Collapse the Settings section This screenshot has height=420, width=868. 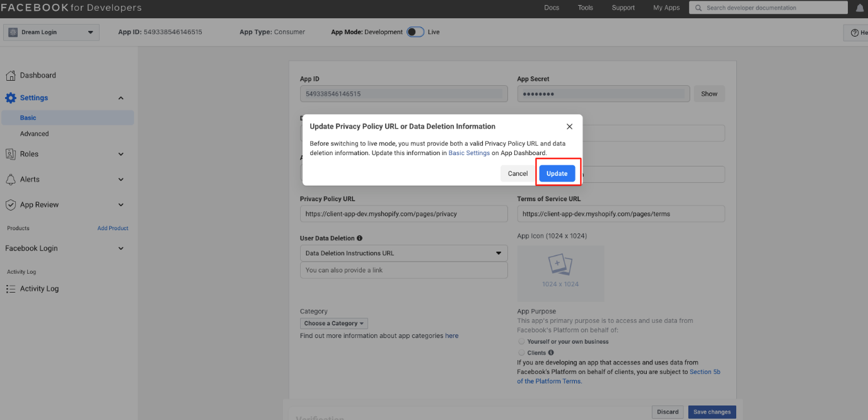click(x=121, y=98)
